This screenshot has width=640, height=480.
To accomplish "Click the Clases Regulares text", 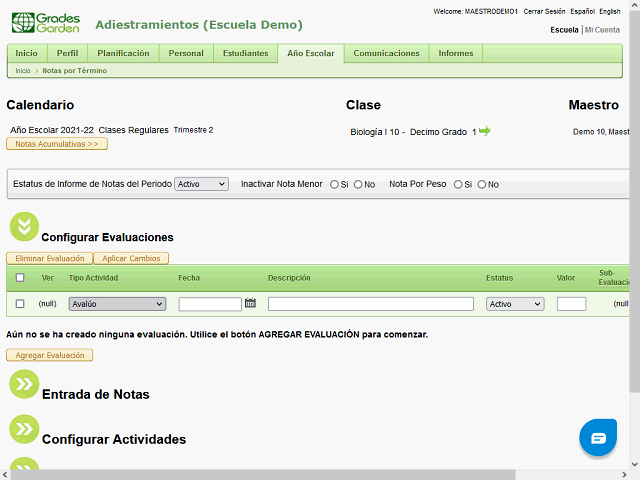I will pyautogui.click(x=133, y=130).
